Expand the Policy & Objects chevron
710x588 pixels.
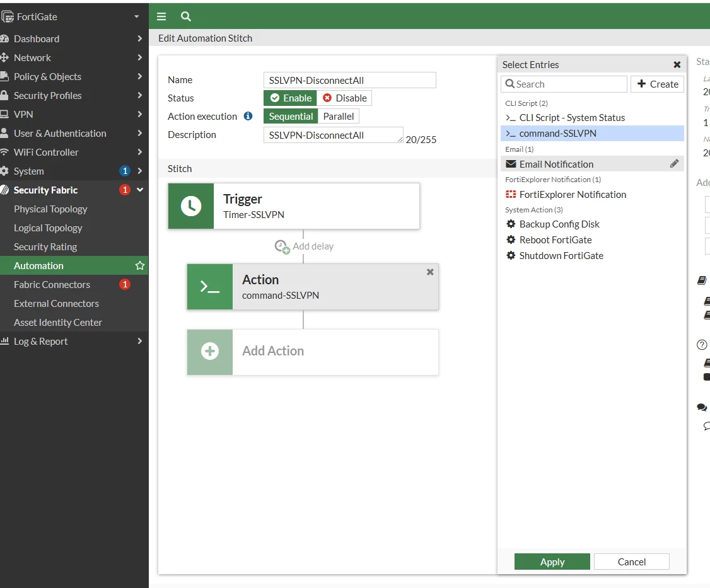[139, 76]
